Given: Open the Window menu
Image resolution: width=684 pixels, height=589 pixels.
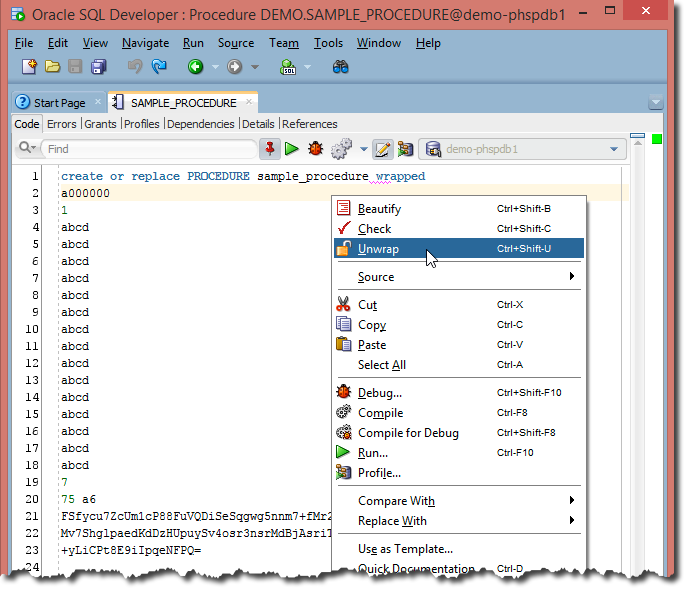Looking at the screenshot, I should 379,43.
